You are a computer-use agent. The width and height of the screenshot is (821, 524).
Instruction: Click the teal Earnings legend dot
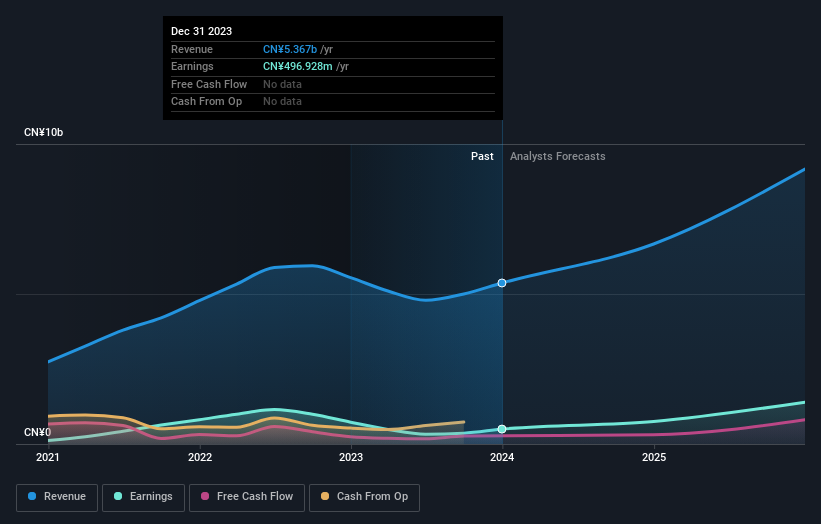tap(118, 496)
